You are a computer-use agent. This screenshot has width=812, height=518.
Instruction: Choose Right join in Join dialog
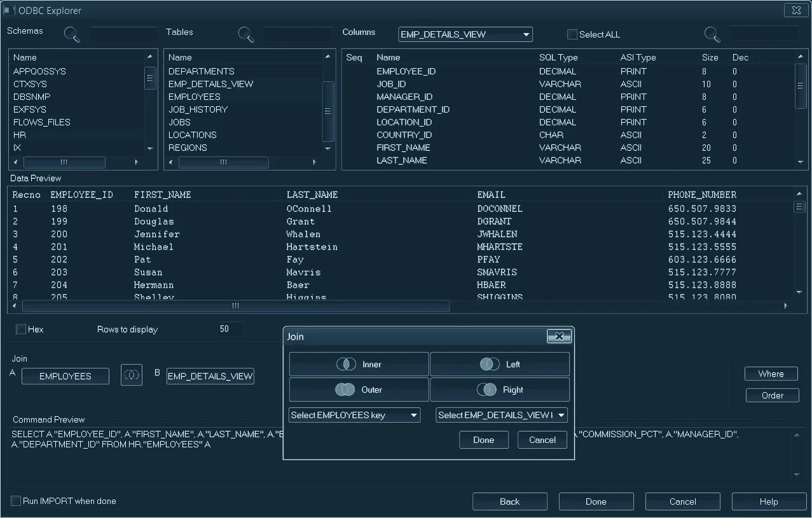[500, 389]
